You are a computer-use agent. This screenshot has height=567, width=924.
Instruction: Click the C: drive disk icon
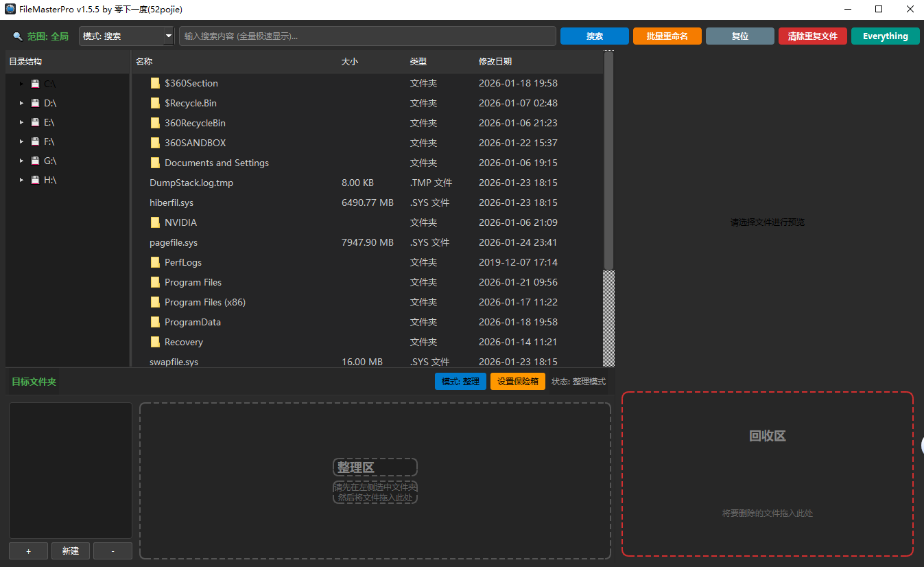(35, 84)
